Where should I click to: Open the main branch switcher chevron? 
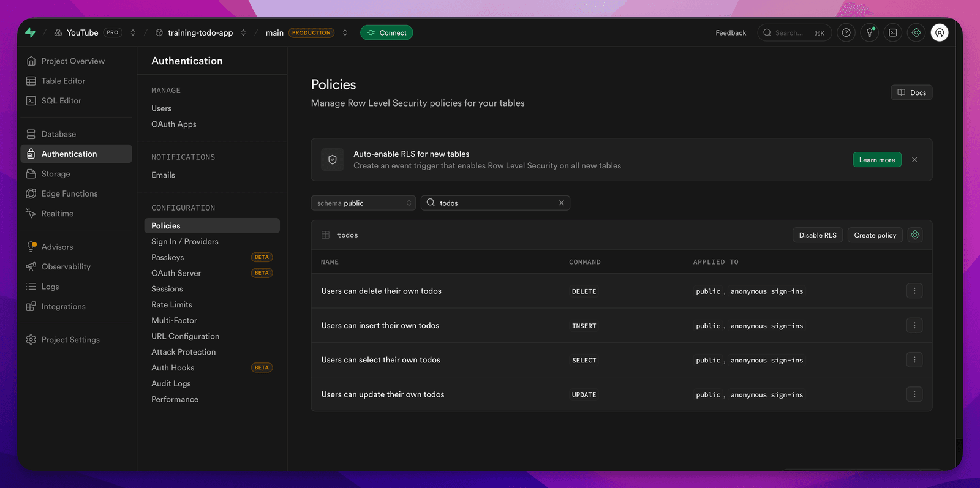pos(345,32)
